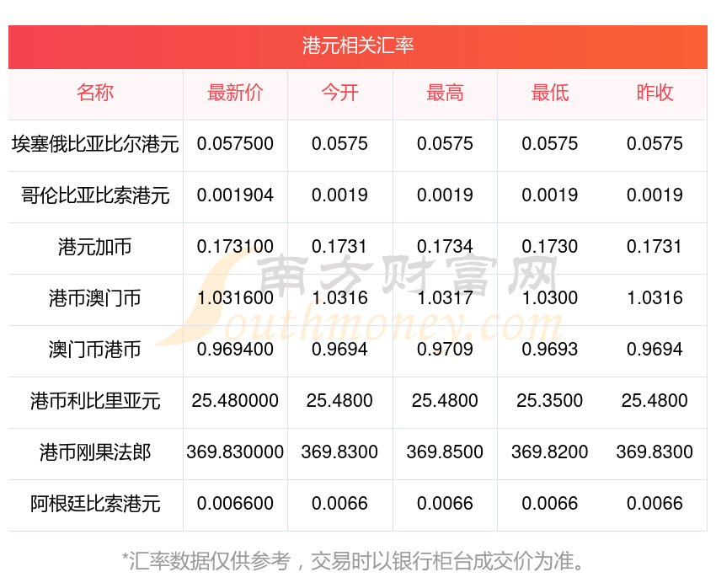Image resolution: width=716 pixels, height=588 pixels.
Task: Click the 昨收 value 1.0316
Action: [655, 298]
